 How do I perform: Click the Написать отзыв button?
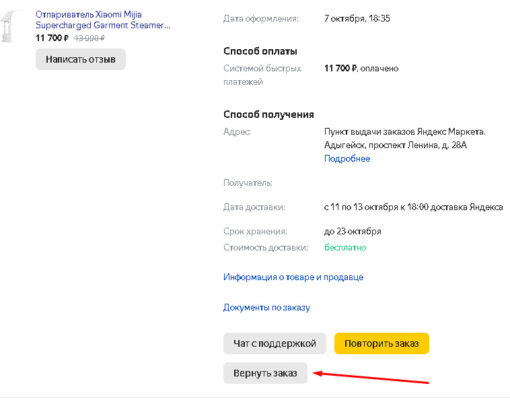pyautogui.click(x=81, y=59)
